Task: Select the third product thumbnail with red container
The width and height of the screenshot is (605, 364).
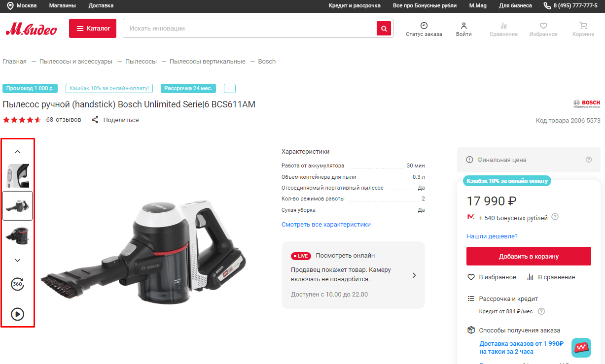Action: pyautogui.click(x=18, y=235)
